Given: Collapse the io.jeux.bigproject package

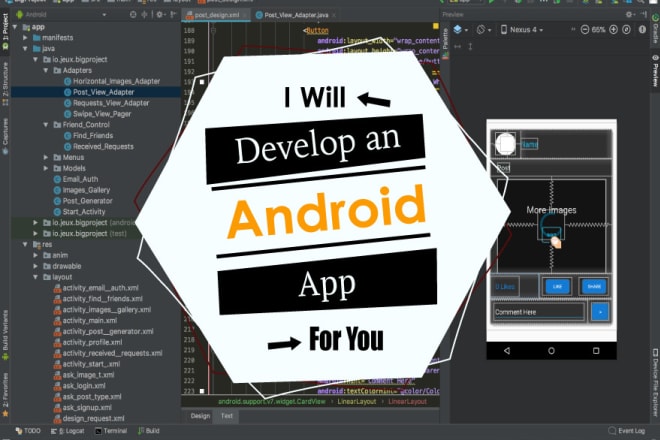Looking at the screenshot, I should point(36,60).
